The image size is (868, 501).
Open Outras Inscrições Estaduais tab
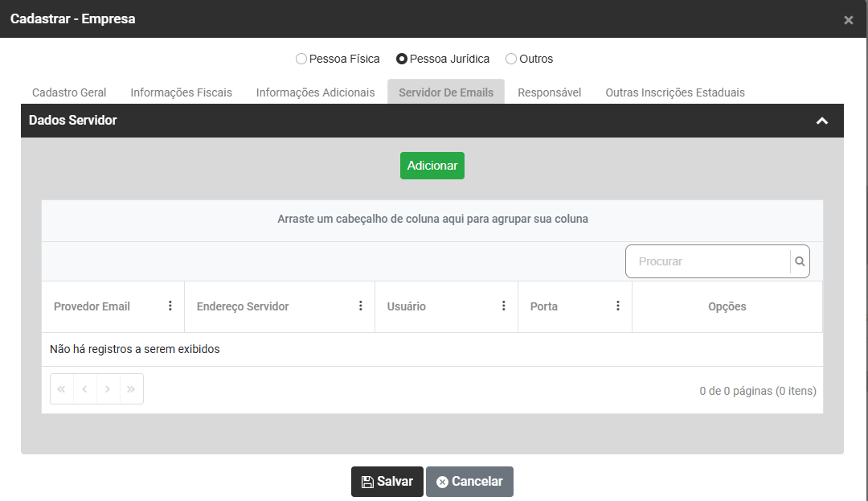(x=675, y=92)
